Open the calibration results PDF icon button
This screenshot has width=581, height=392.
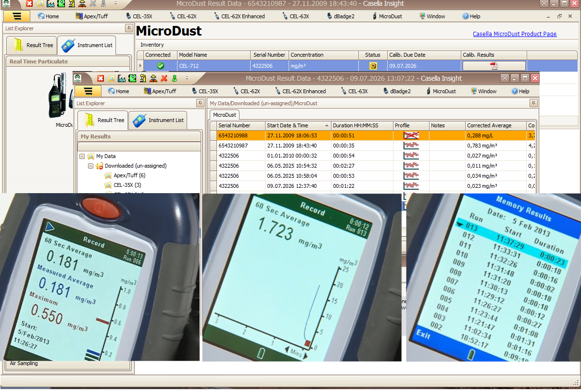point(494,66)
